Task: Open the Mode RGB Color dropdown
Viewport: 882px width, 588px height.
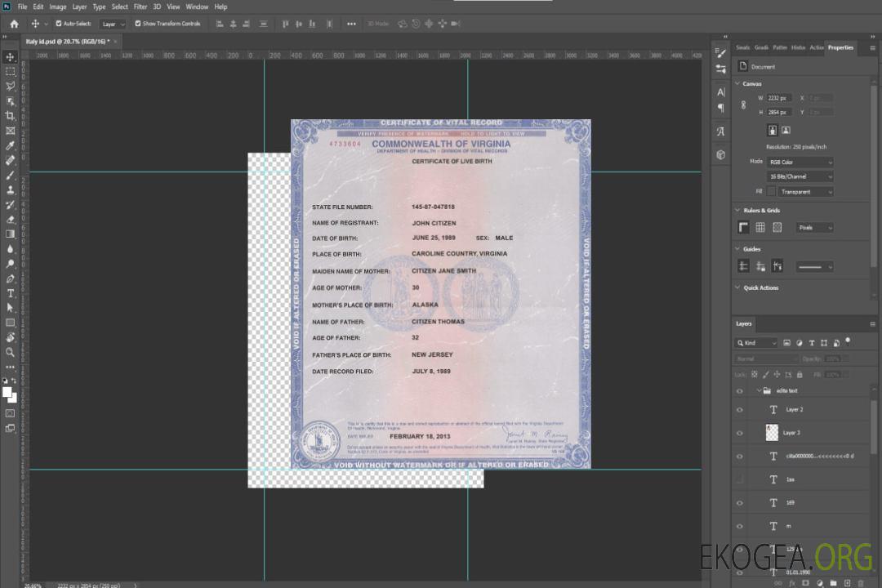Action: [800, 162]
